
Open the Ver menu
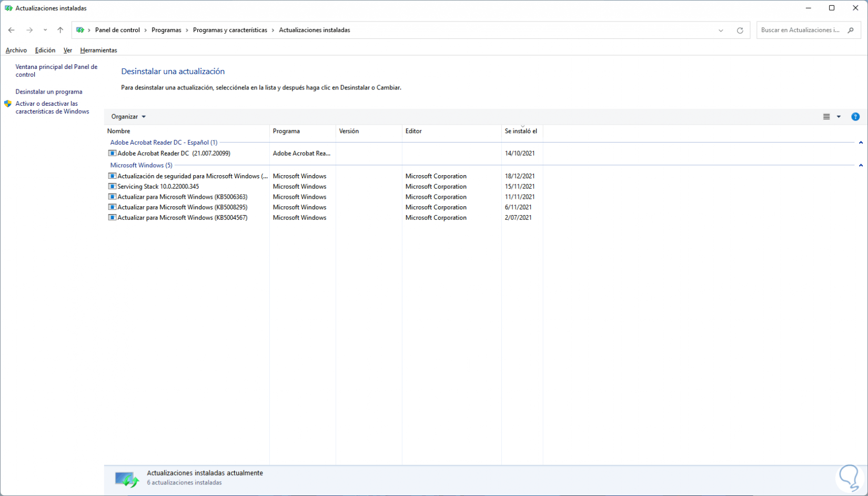click(x=68, y=50)
